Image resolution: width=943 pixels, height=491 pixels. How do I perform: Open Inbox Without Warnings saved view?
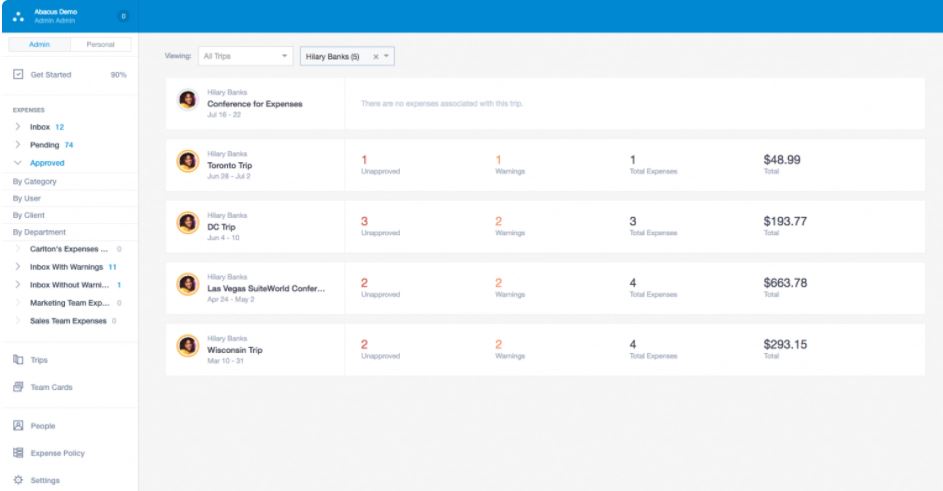point(70,285)
